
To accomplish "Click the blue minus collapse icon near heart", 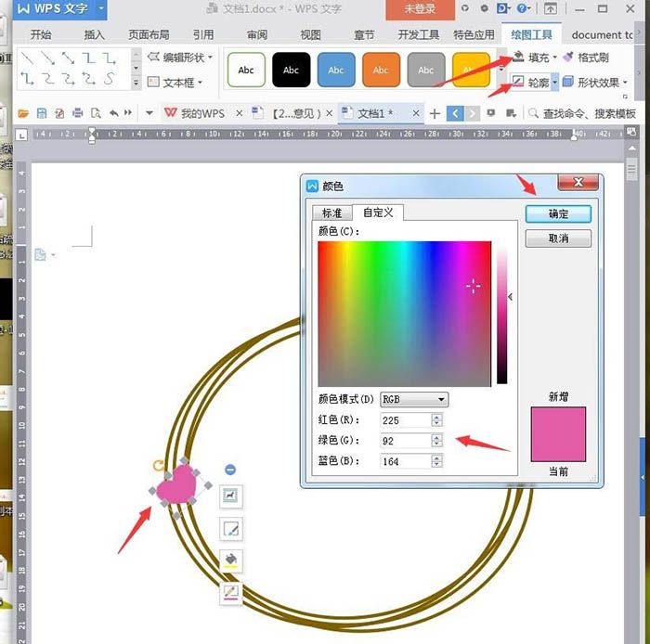I will tap(230, 470).
